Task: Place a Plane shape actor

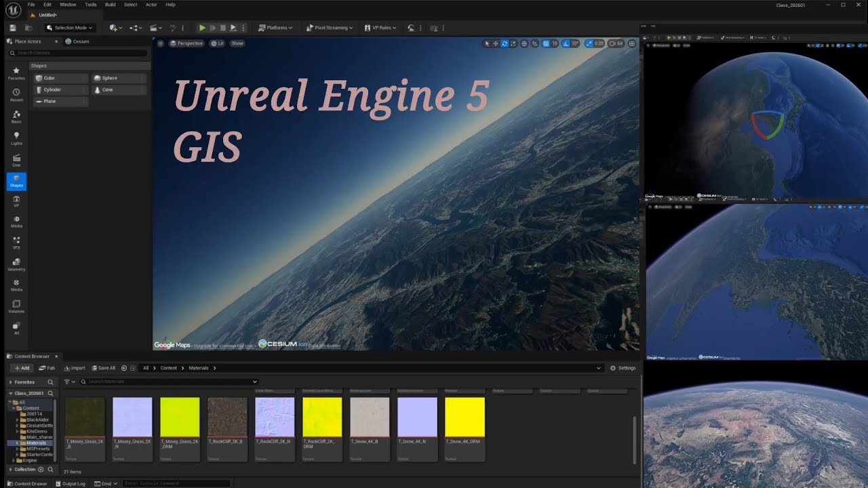Action: [60, 101]
